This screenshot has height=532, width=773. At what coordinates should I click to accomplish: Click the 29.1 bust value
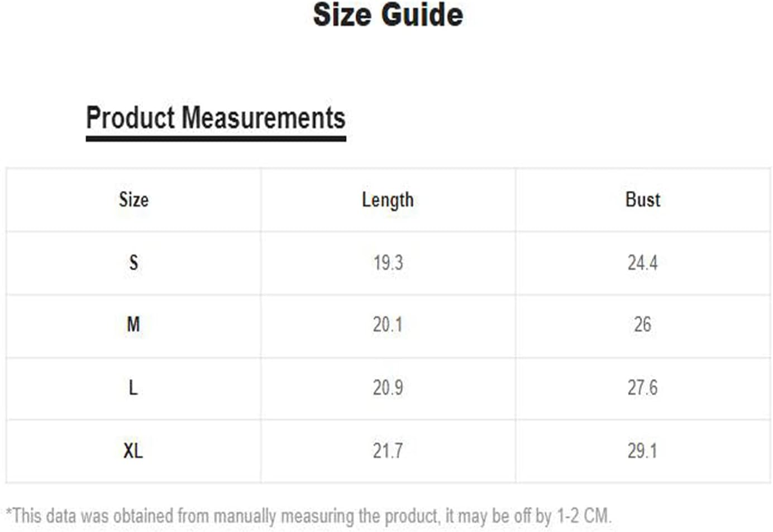[642, 450]
